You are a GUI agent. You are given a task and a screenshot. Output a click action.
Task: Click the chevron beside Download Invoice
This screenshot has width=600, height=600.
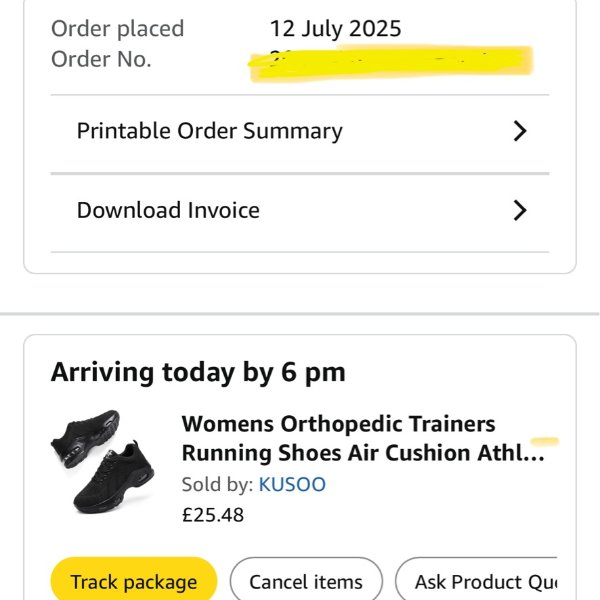[x=519, y=210]
